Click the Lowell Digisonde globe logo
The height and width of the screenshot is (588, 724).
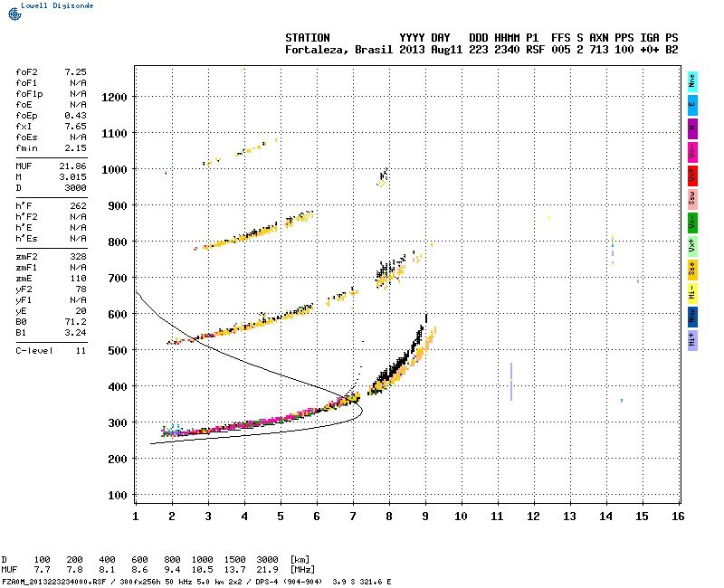pyautogui.click(x=14, y=14)
